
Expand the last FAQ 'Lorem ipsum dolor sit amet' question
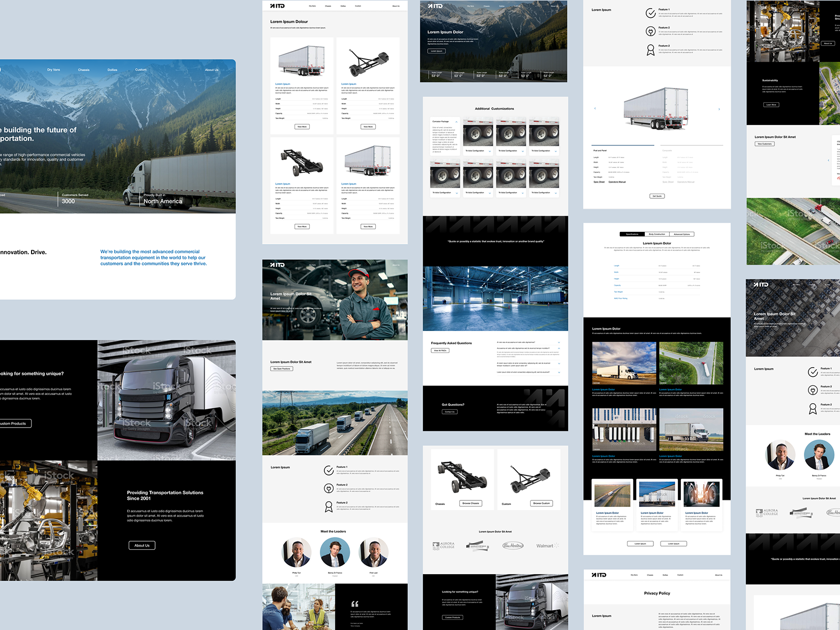pyautogui.click(x=559, y=372)
